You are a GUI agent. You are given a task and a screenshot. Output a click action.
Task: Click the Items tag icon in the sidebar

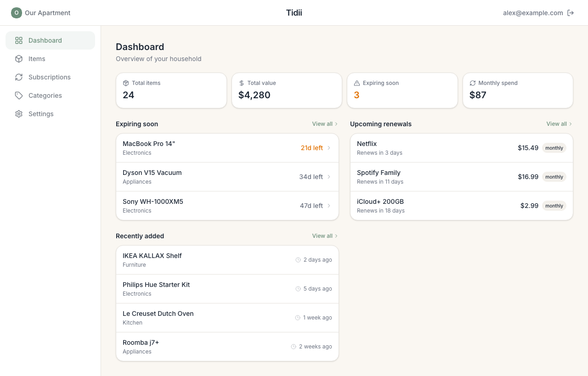(18, 59)
